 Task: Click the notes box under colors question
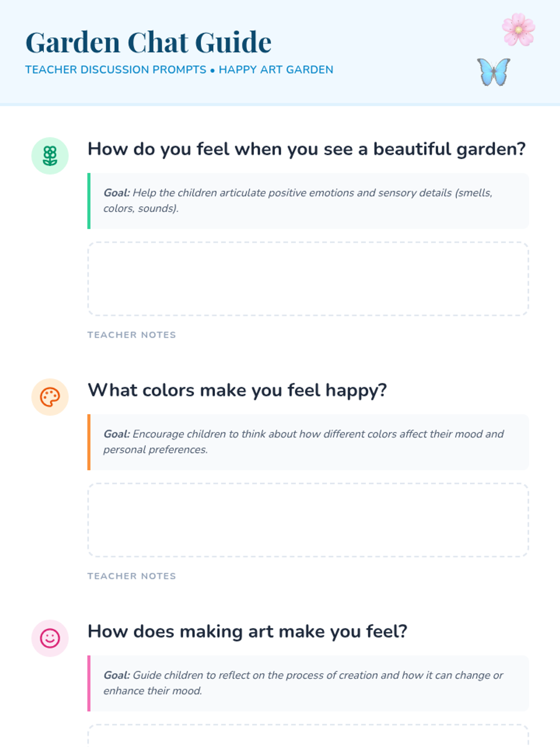pos(308,520)
